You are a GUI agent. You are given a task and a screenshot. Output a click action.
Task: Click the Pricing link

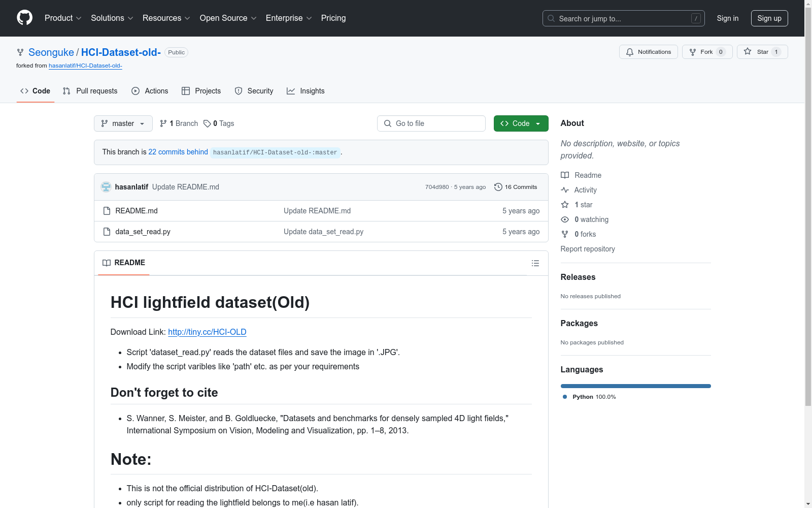(333, 18)
